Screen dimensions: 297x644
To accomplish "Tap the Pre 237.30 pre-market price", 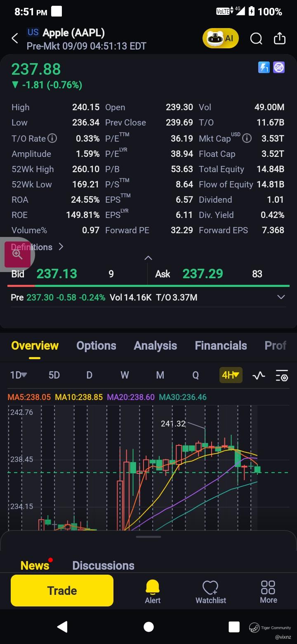I will coord(39,297).
